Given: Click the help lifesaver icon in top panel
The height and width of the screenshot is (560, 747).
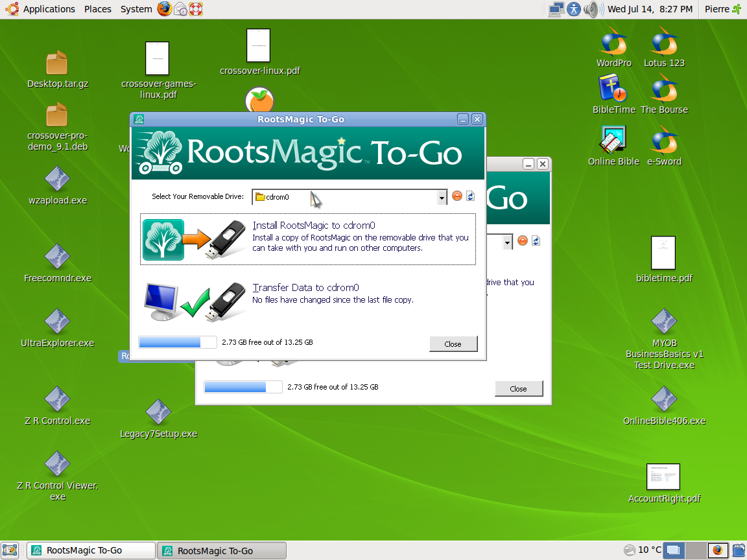Looking at the screenshot, I should click(196, 9).
